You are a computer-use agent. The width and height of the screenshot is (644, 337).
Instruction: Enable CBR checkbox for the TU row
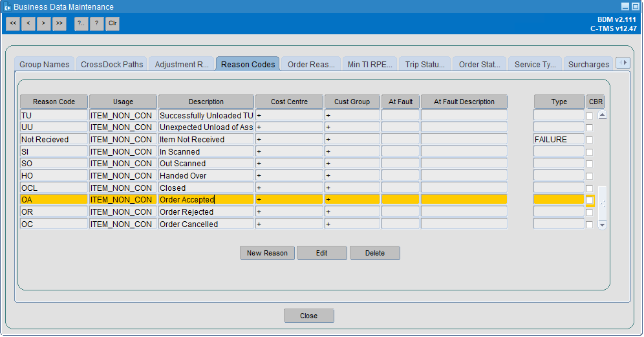pos(590,116)
